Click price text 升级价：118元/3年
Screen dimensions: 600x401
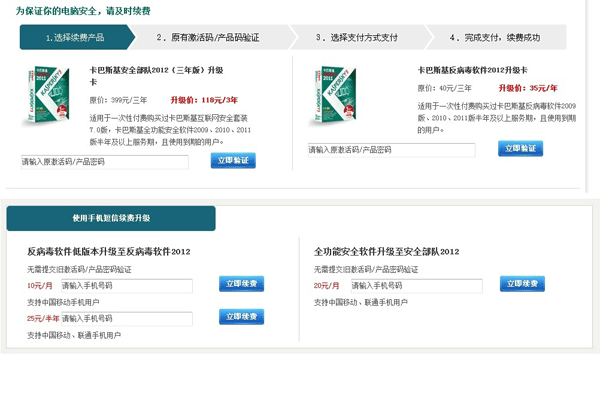click(204, 100)
